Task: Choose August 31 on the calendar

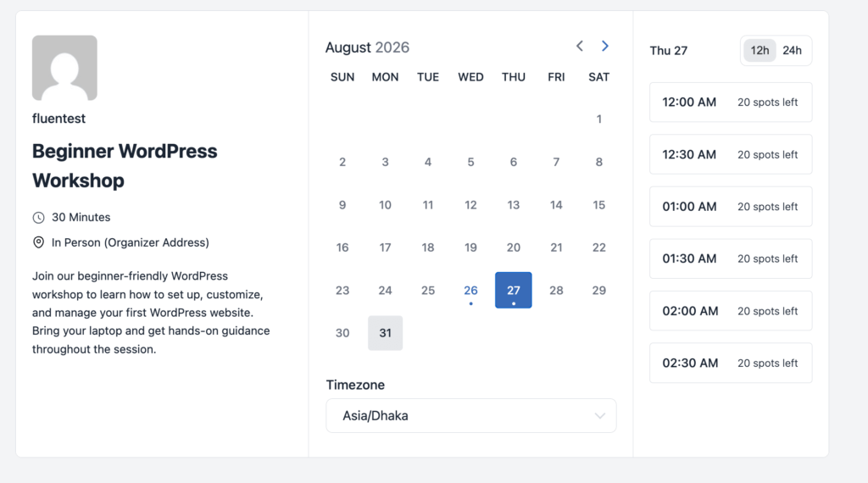Action: 386,333
